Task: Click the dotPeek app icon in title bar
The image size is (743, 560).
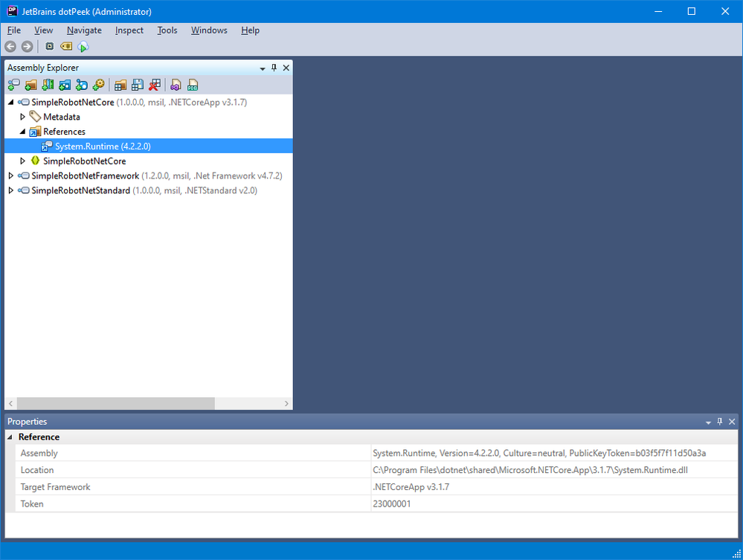Action: (13, 11)
